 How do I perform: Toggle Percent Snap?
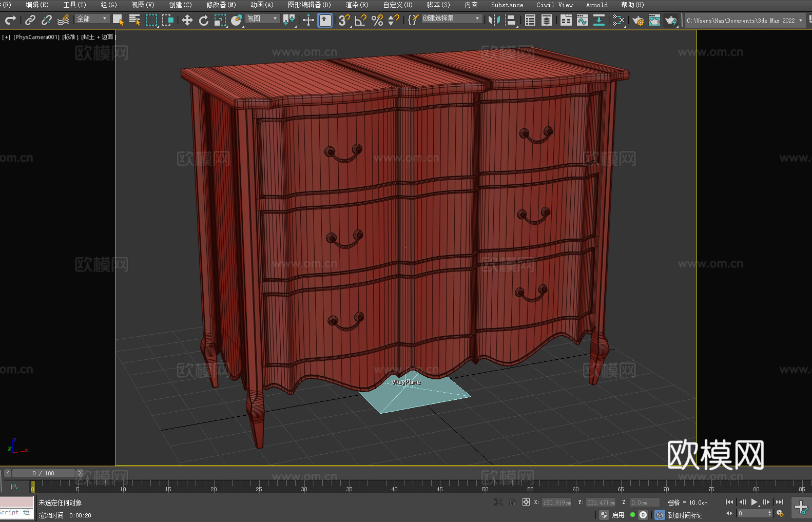(377, 20)
